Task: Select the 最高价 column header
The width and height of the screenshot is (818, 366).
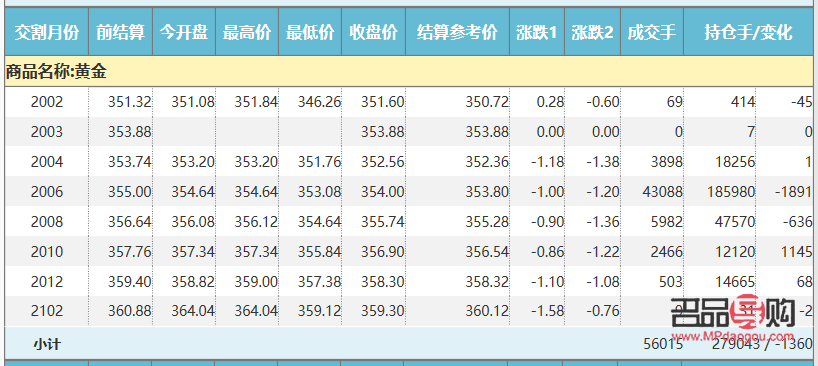Action: click(247, 33)
